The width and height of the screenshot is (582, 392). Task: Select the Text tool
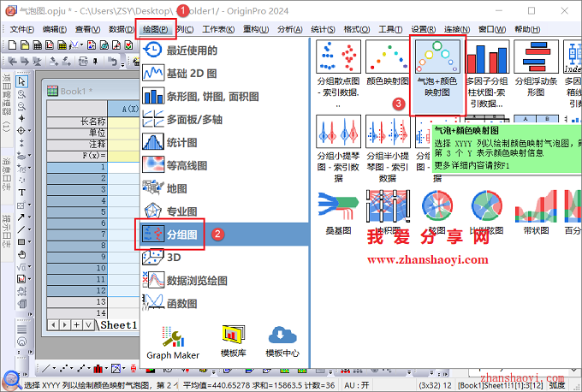(21, 193)
